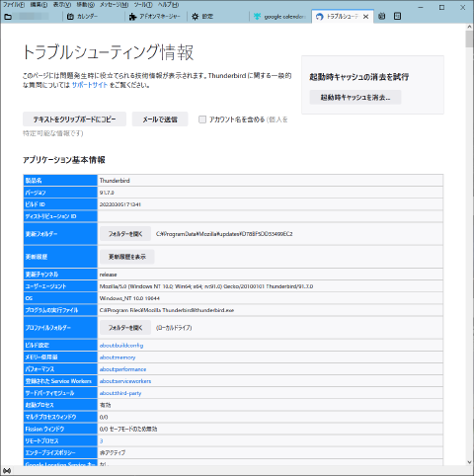The image size is (474, 476).
Task: Click the online status icon in status bar
Action: (7, 471)
